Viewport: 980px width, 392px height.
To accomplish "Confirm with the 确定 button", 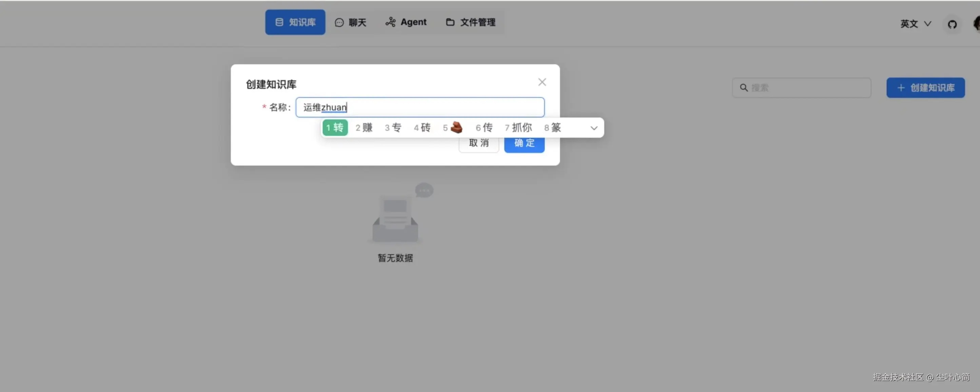I will pos(524,144).
